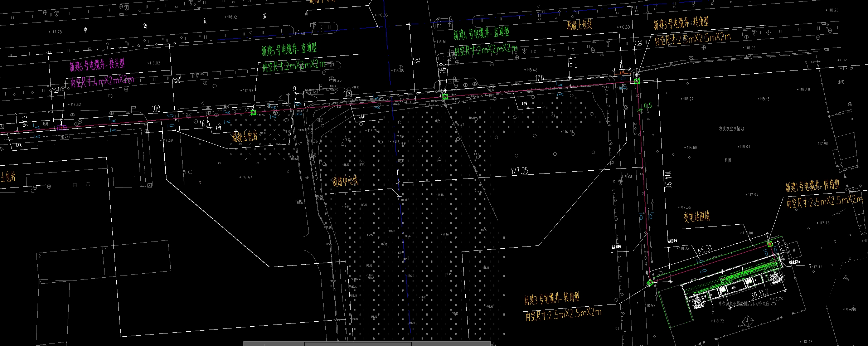The height and width of the screenshot is (346, 868).
Task: Click the elevation point 118.01
Action: [743, 147]
